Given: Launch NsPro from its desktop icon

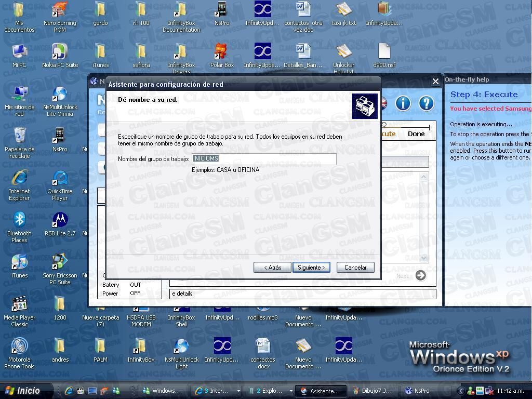Looking at the screenshot, I should [x=222, y=13].
